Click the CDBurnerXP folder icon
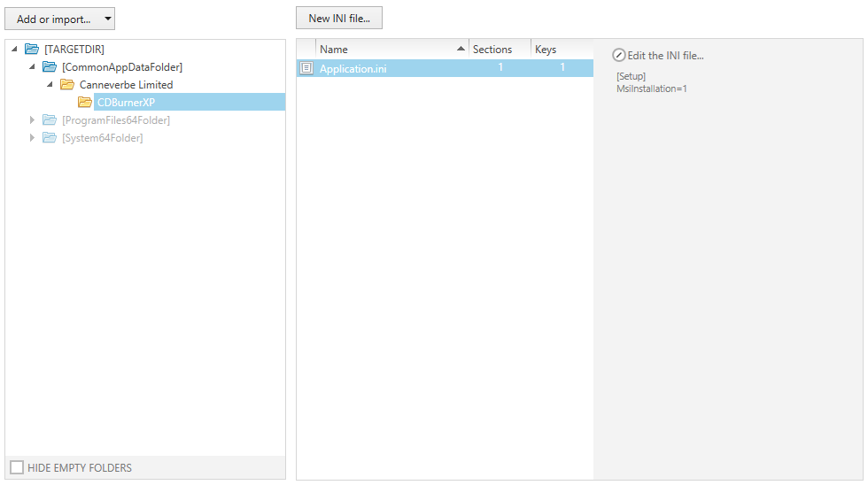868x485 pixels. (85, 103)
